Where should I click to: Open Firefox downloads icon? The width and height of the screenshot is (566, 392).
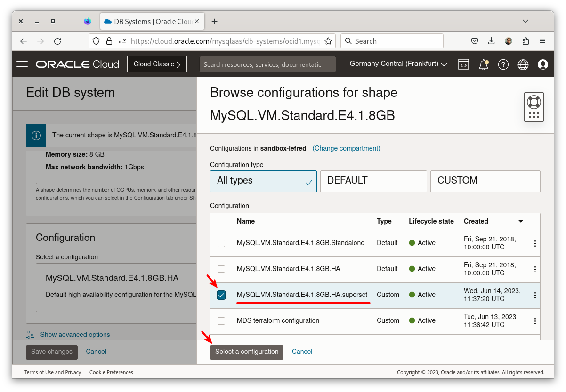[x=491, y=41]
